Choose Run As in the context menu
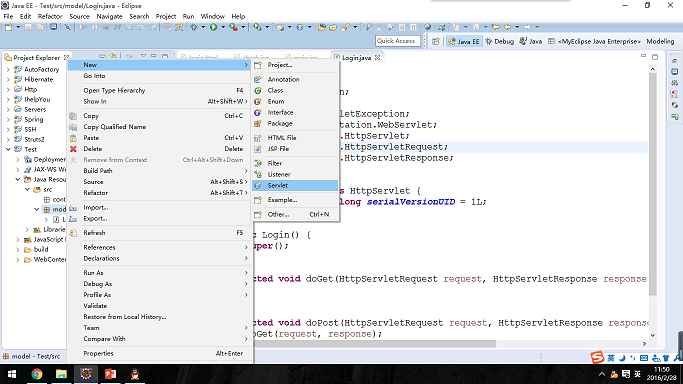683x384 pixels. [x=161, y=273]
